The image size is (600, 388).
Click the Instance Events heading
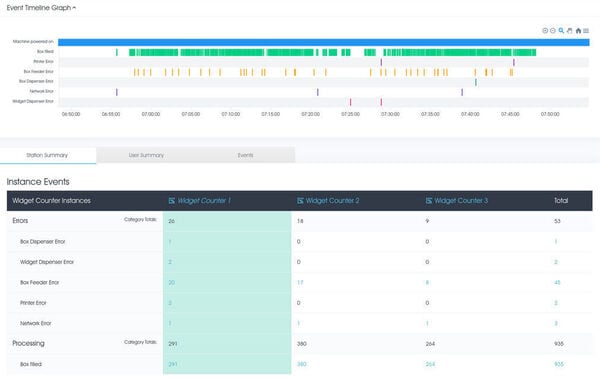38,182
